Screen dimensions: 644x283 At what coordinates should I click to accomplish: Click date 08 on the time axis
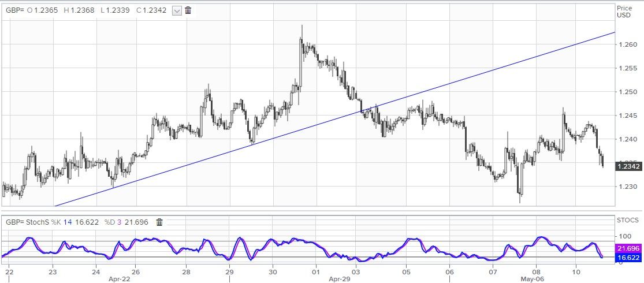point(536,271)
